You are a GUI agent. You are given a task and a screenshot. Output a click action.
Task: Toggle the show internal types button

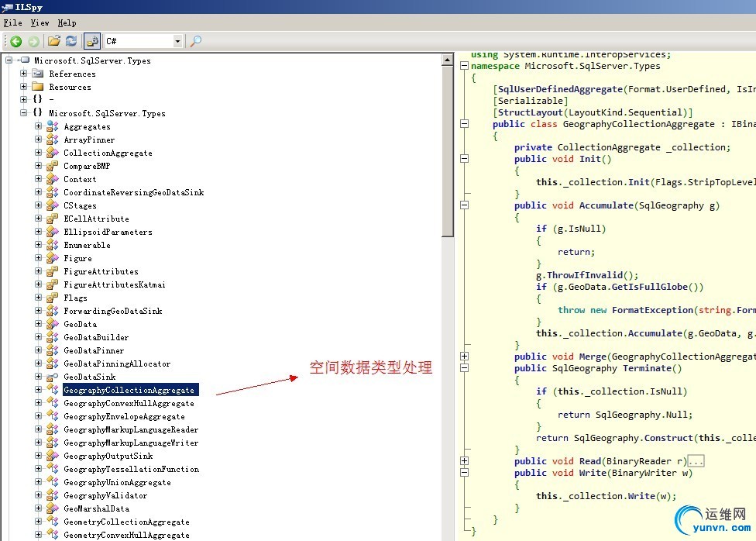click(x=91, y=41)
